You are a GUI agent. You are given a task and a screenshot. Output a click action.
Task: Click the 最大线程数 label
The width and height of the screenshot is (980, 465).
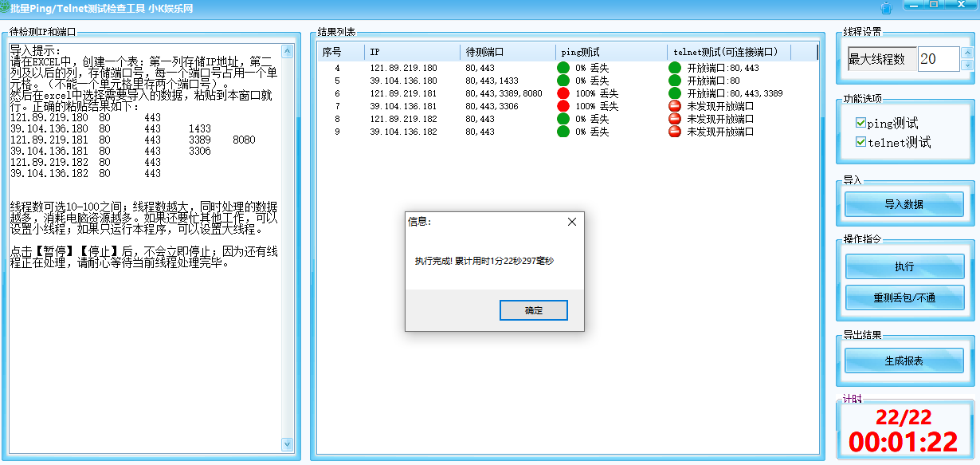pos(876,59)
